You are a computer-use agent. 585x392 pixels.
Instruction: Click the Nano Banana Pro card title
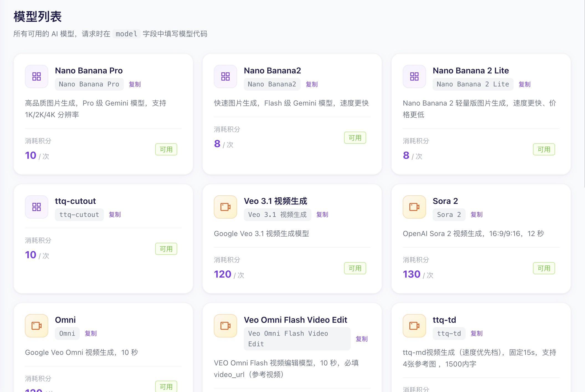(x=89, y=71)
